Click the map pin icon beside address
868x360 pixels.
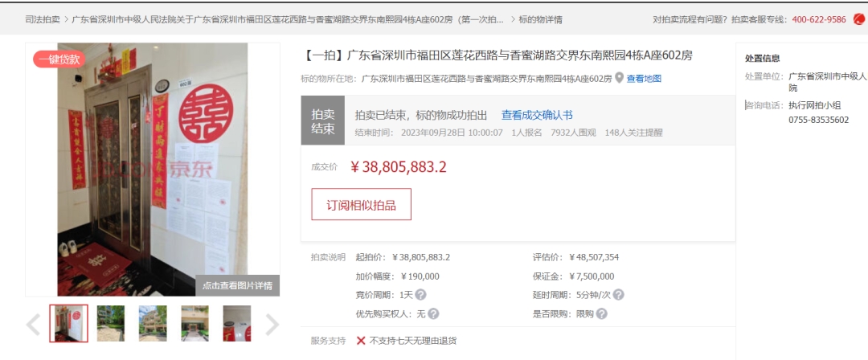coord(620,78)
